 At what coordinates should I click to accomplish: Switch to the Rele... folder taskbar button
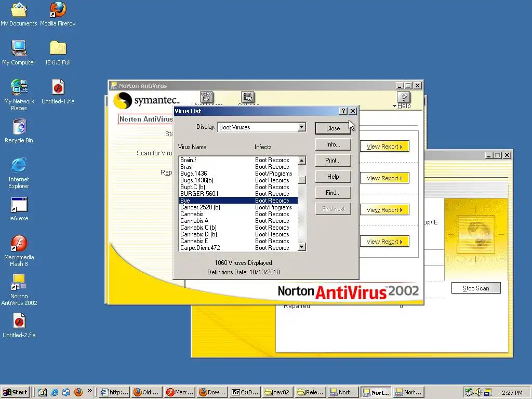click(311, 392)
